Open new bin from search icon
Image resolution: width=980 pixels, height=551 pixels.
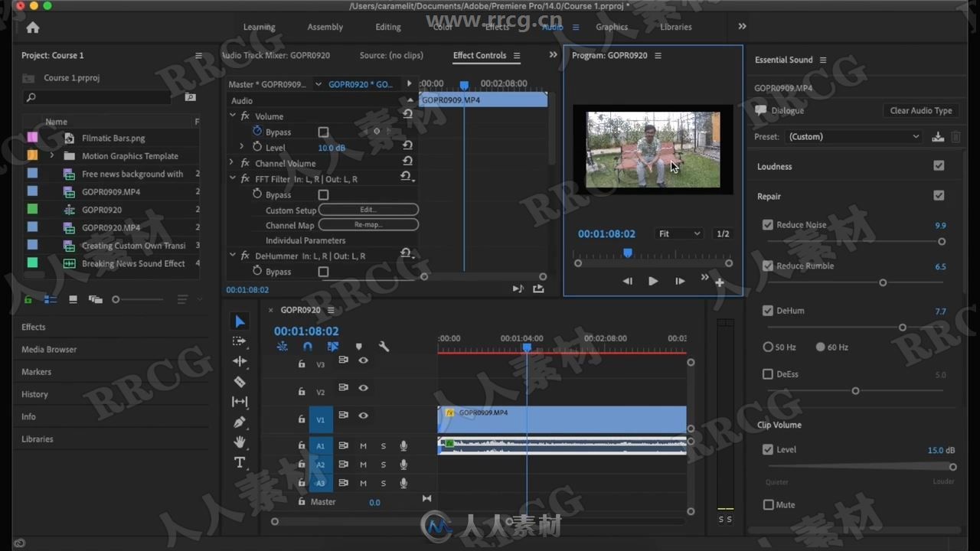tap(190, 97)
